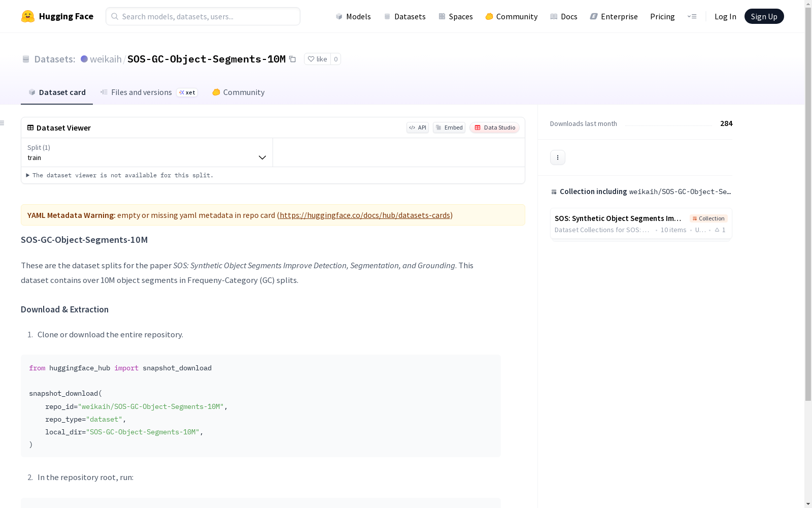812x508 pixels.
Task: Click the Sign Up button
Action: pos(764,16)
